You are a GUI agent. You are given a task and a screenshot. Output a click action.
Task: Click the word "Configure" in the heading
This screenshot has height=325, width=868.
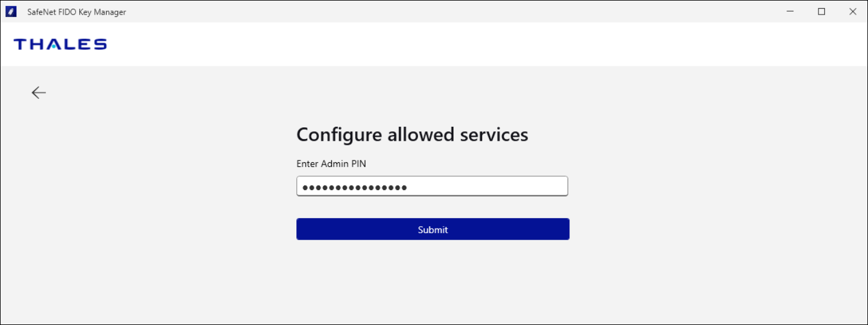339,135
